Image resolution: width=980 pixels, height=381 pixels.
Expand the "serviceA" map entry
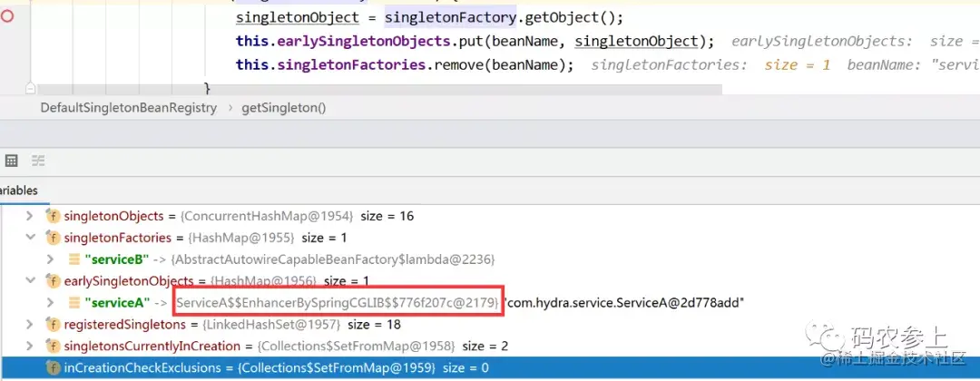coord(51,303)
